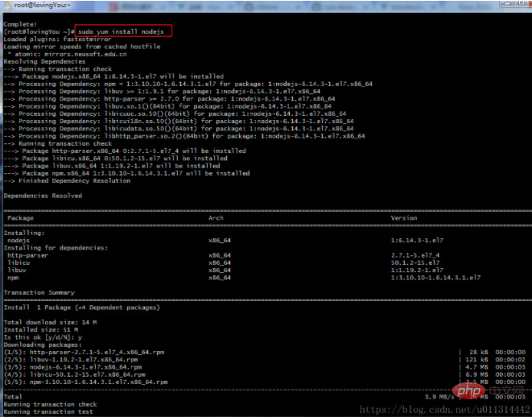
Task: Select the libicu row in package table
Action: [242, 262]
